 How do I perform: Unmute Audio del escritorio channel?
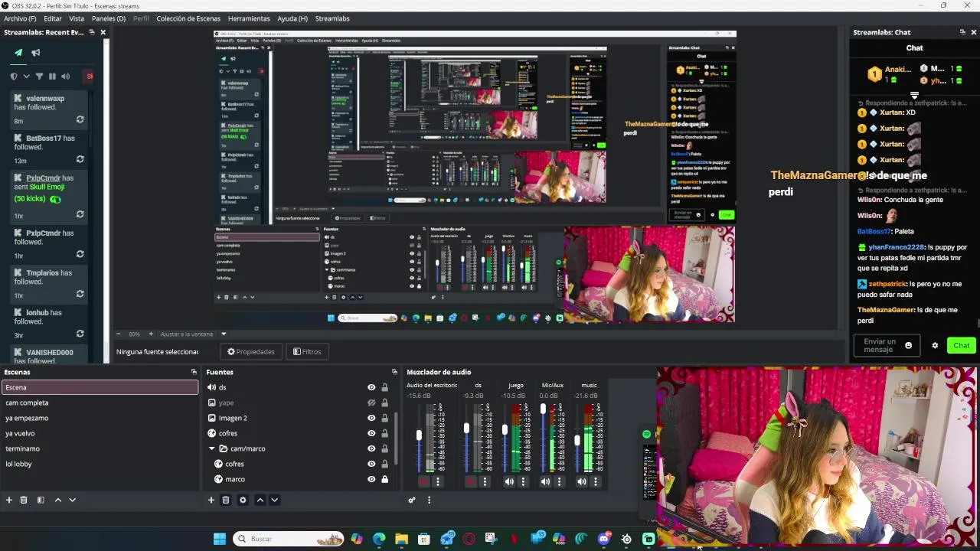(424, 481)
